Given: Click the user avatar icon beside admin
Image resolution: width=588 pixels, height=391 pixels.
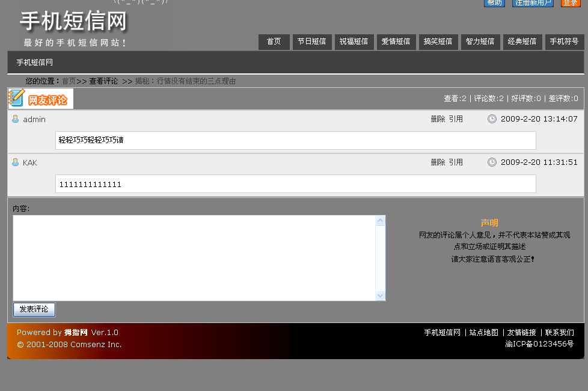Looking at the screenshot, I should click(16, 119).
